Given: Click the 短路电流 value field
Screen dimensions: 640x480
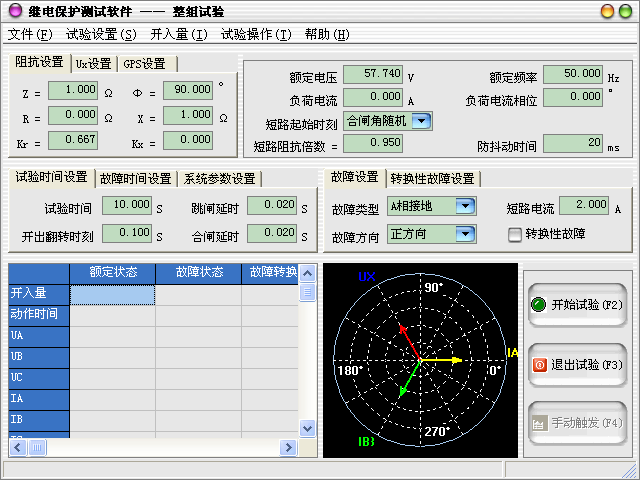Looking at the screenshot, I should (584, 206).
